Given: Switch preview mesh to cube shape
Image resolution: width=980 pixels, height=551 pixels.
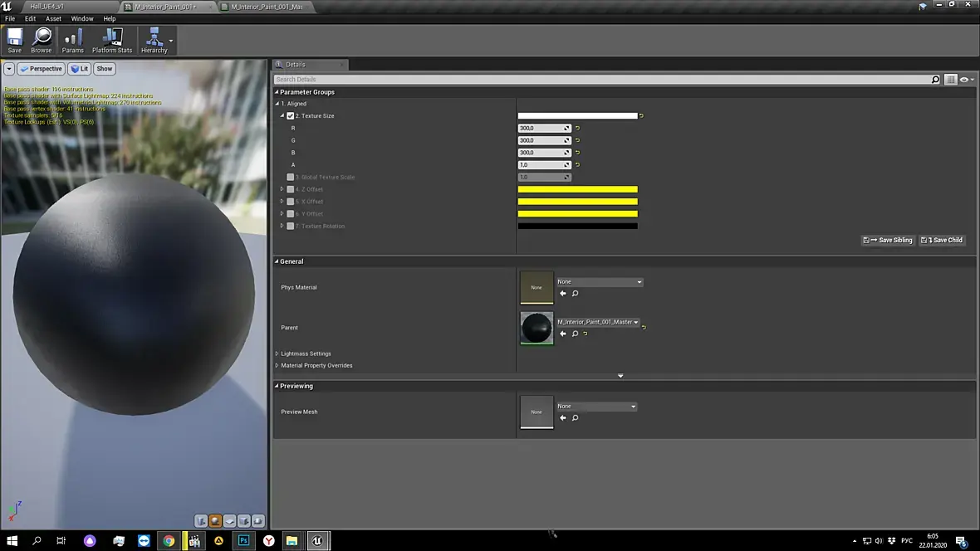Looking at the screenshot, I should pos(243,521).
